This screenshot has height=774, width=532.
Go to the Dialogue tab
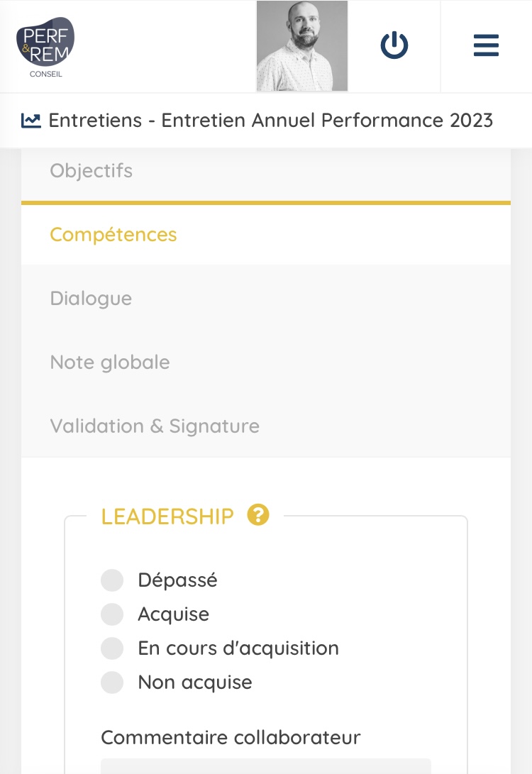tap(91, 299)
